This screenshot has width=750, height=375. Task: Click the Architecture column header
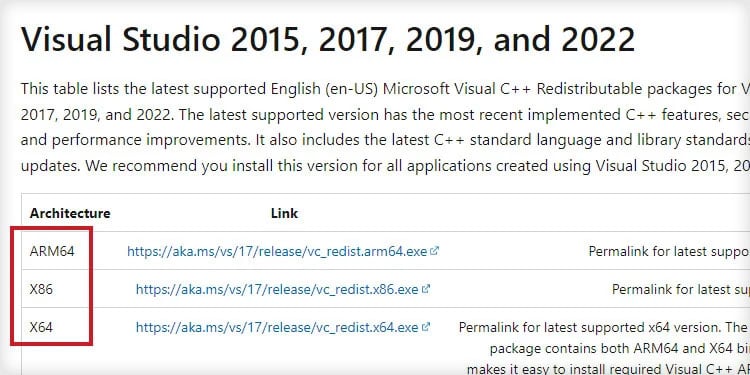click(x=70, y=213)
